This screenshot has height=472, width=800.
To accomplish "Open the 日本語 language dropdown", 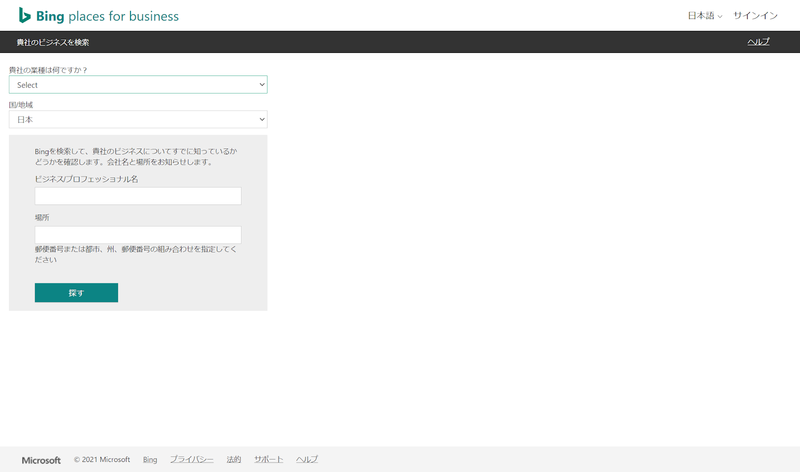I will (x=705, y=16).
